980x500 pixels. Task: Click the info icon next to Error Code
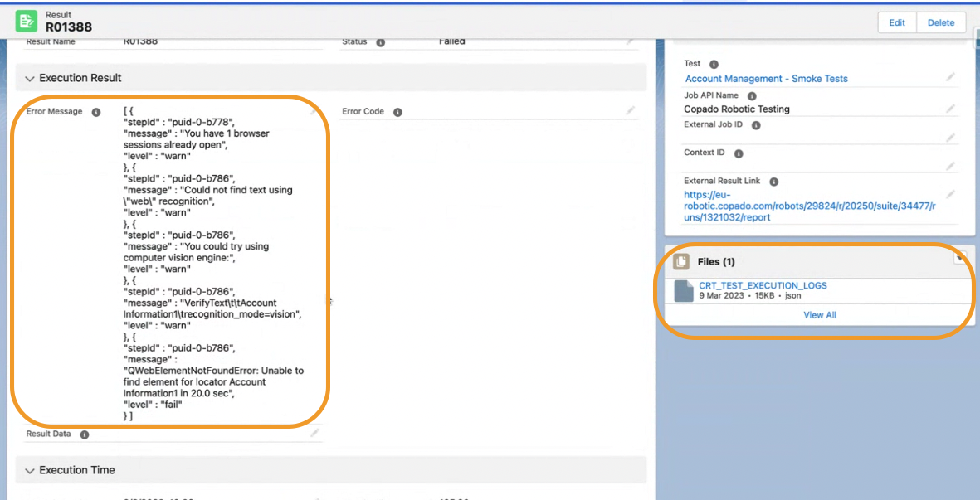pos(397,112)
